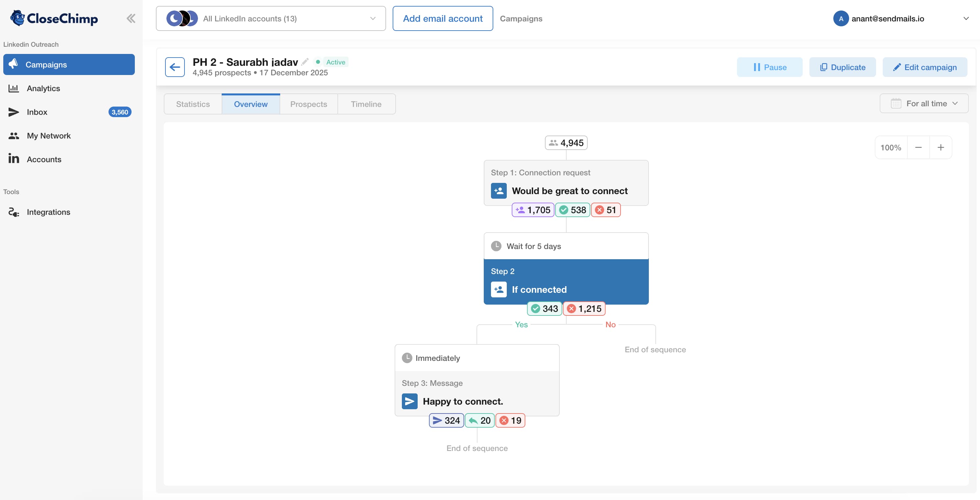Select the Step 2 If connected node
The height and width of the screenshot is (500, 980).
tap(566, 282)
